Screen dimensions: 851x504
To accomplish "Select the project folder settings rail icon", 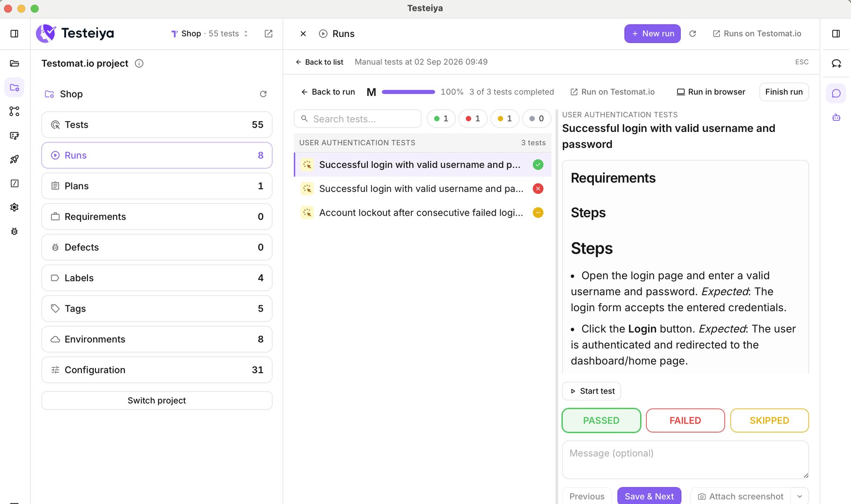I will pos(14,87).
